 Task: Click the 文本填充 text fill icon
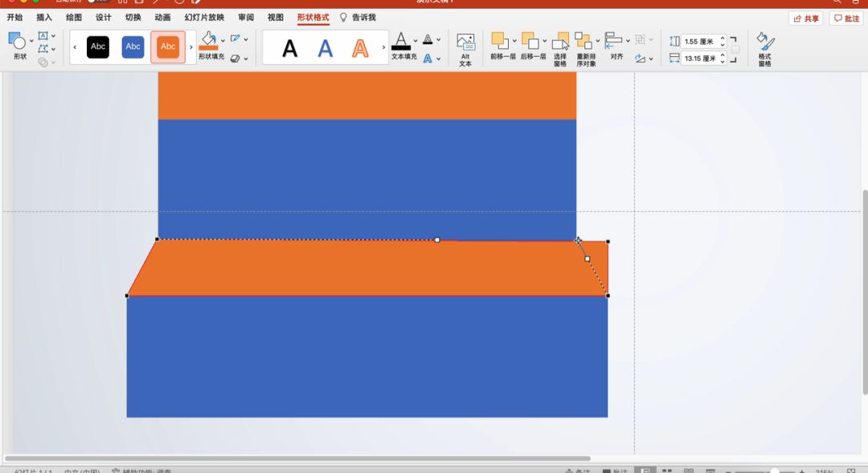tap(401, 42)
